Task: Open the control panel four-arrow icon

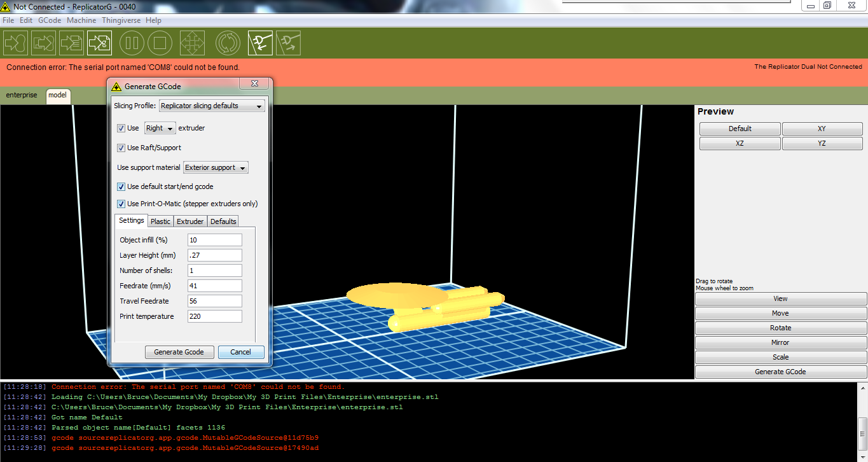Action: point(192,43)
